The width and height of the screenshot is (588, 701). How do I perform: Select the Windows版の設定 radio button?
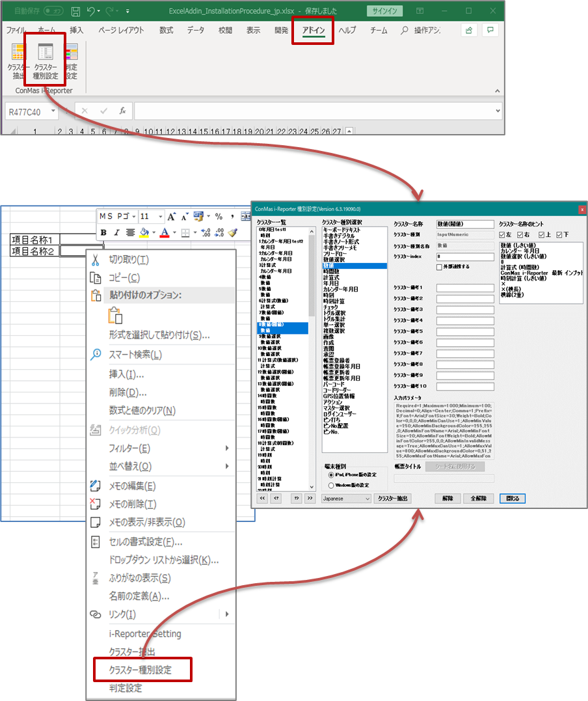pos(331,485)
